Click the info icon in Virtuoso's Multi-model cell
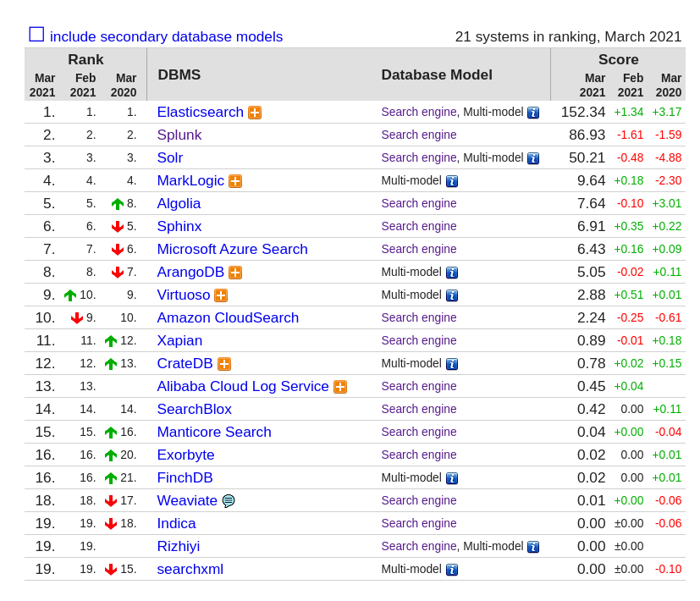Image resolution: width=700 pixels, height=601 pixels. (x=452, y=295)
